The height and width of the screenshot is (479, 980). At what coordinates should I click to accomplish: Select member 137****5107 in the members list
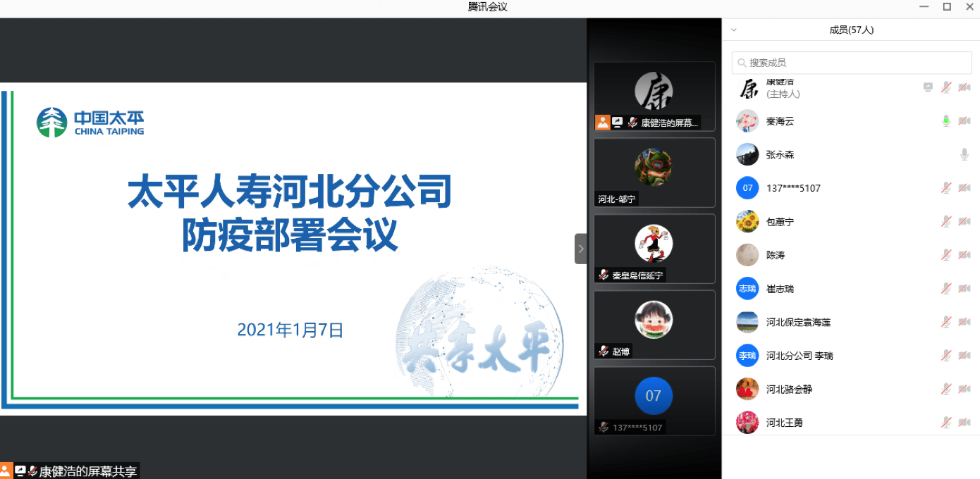click(852, 188)
